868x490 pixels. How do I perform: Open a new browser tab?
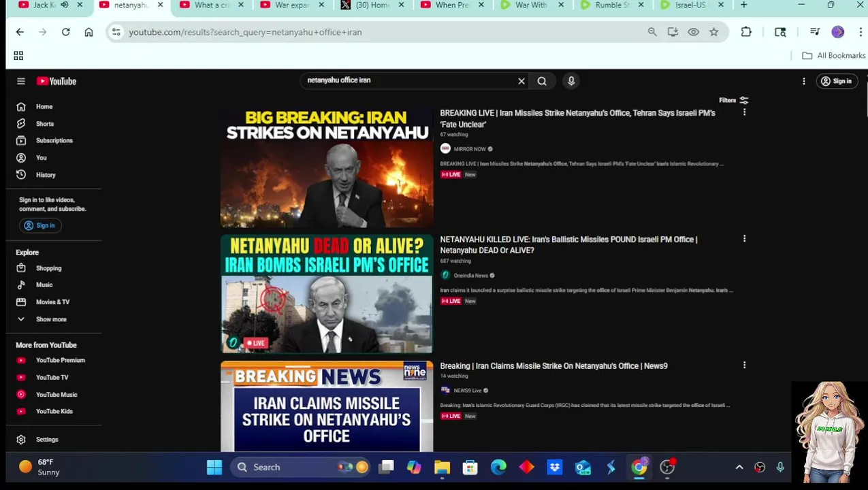pyautogui.click(x=743, y=5)
